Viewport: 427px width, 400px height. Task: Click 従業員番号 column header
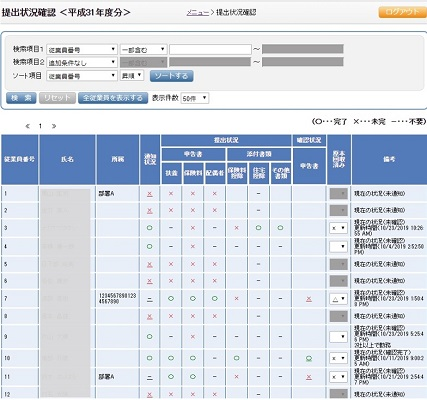point(19,160)
